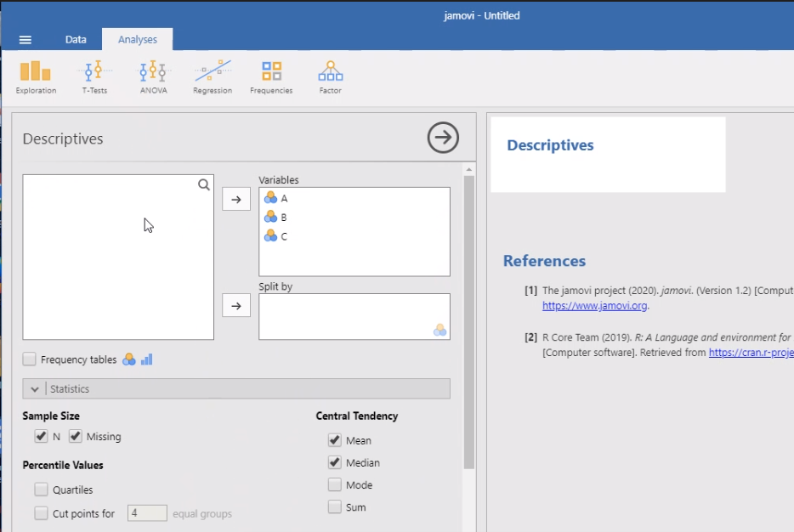Click the Central Tendency label
Viewport: 794px width, 532px height.
point(357,416)
